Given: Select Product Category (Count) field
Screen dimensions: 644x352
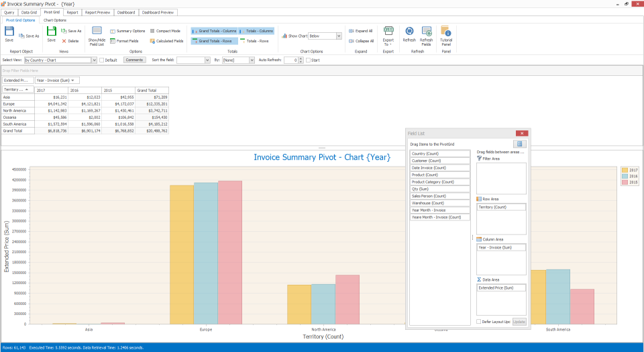Looking at the screenshot, I should [440, 182].
